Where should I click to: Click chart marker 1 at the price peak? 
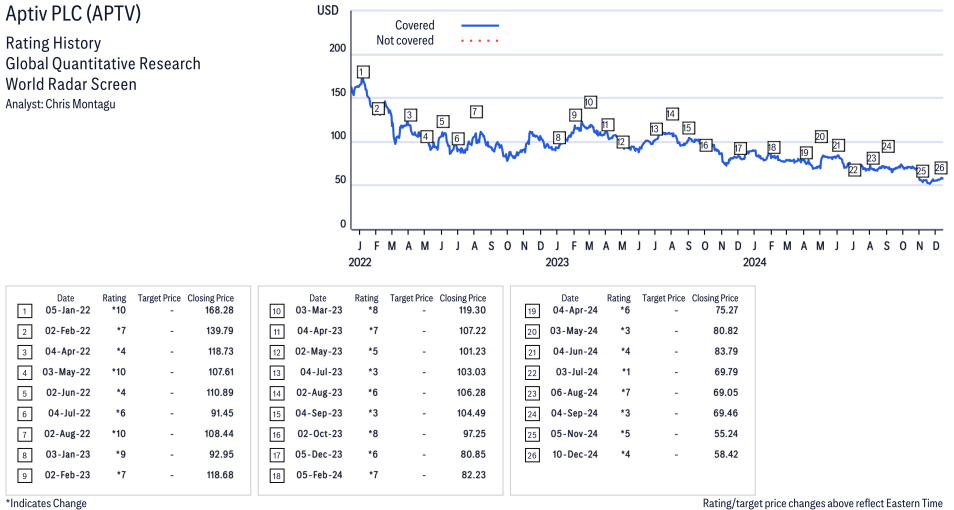click(362, 71)
